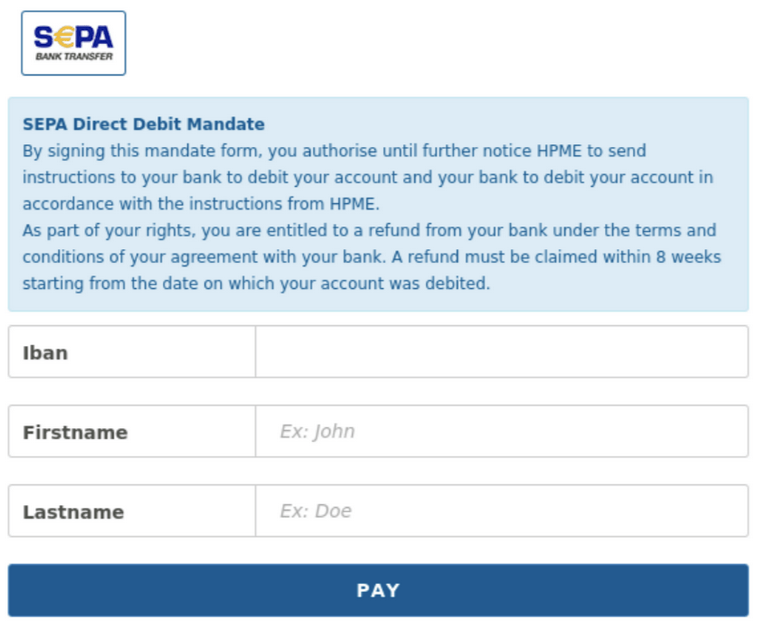Click the line starting 'conditions of your agreement'

tap(372, 257)
